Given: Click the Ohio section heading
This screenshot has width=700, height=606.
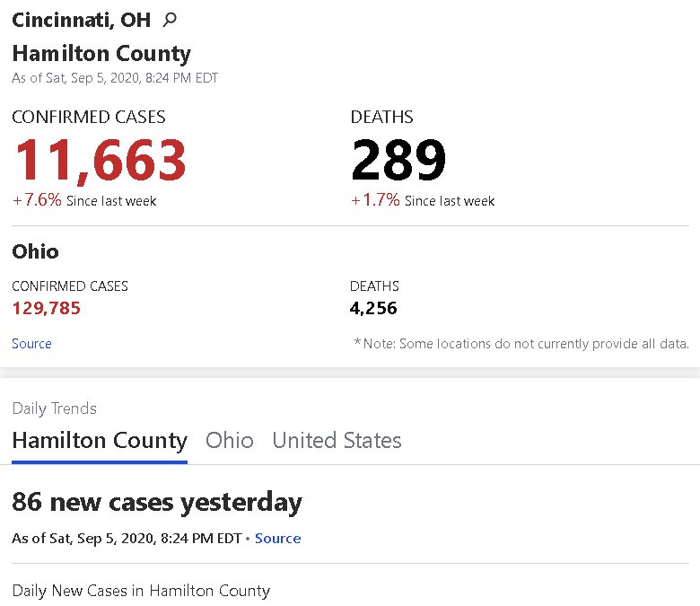Looking at the screenshot, I should 35,252.
